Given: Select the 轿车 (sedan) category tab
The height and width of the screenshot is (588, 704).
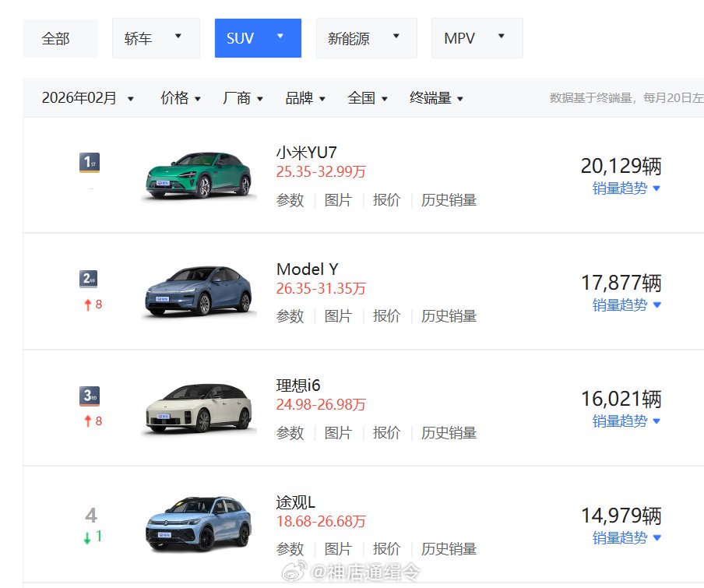Looking at the screenshot, I should 155,37.
